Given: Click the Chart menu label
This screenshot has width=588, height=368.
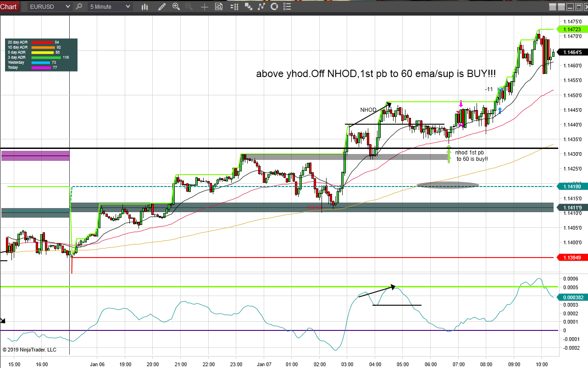Looking at the screenshot, I should (x=9, y=7).
